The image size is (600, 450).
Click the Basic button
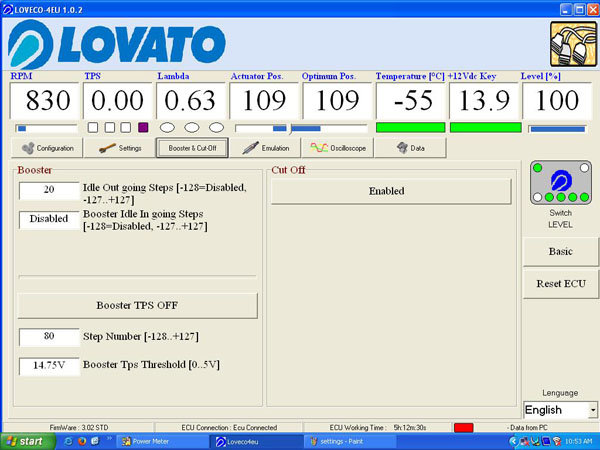click(x=560, y=251)
